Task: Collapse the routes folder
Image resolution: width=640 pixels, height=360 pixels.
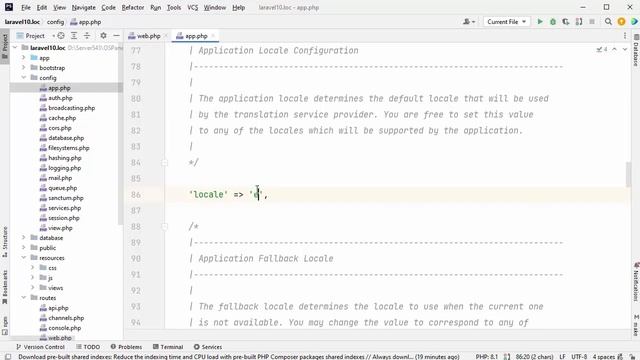Action: pyautogui.click(x=24, y=298)
